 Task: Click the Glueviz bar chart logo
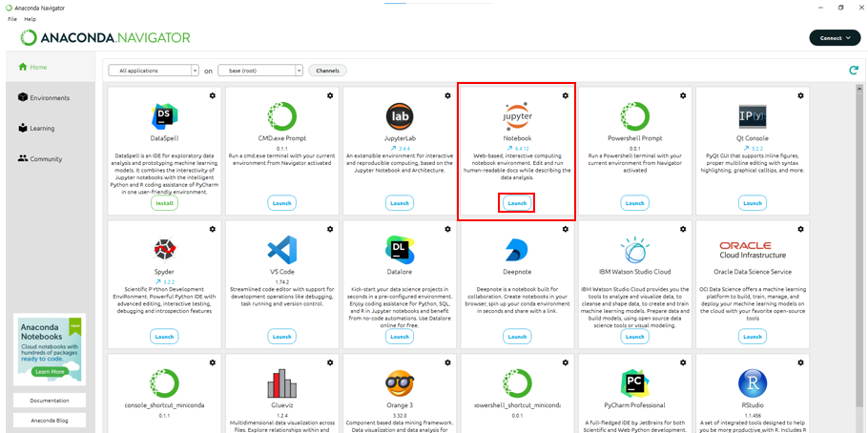point(281,383)
